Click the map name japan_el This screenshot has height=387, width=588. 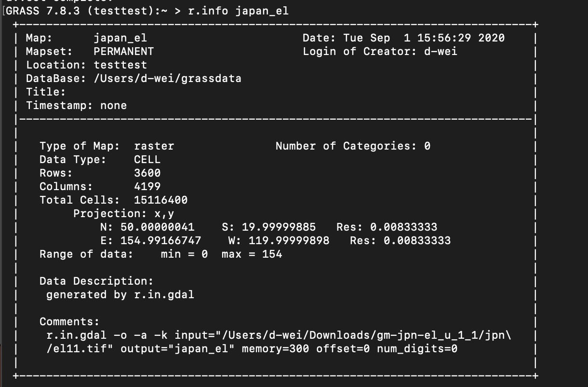point(120,38)
